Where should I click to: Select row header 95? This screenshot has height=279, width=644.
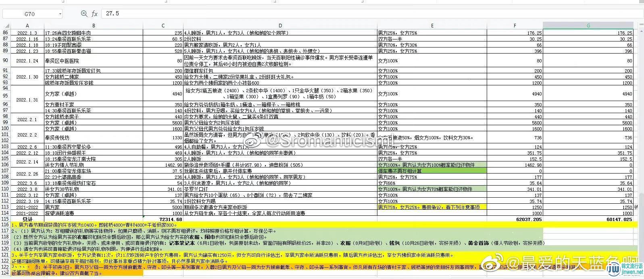click(x=5, y=95)
